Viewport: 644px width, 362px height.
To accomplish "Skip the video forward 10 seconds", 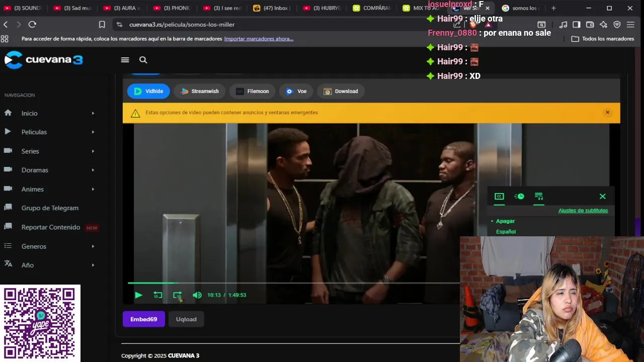I will (x=177, y=295).
